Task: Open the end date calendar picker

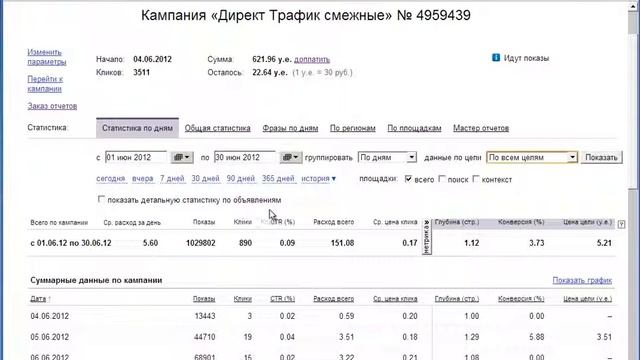Action: [291, 157]
